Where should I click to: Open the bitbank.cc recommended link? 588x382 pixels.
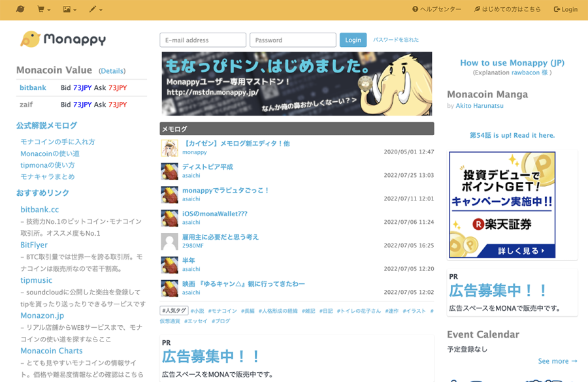click(39, 210)
